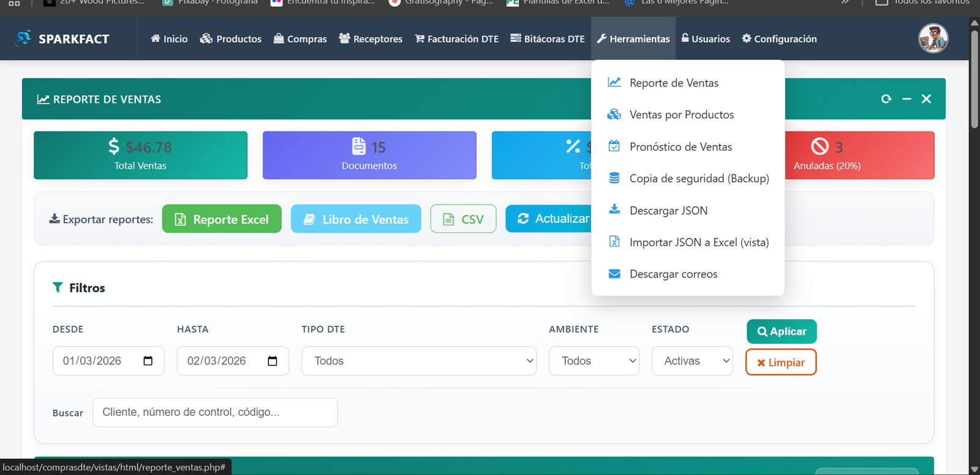Open Pronóstico de Ventas from menu
Image resolution: width=980 pixels, height=475 pixels.
point(680,147)
